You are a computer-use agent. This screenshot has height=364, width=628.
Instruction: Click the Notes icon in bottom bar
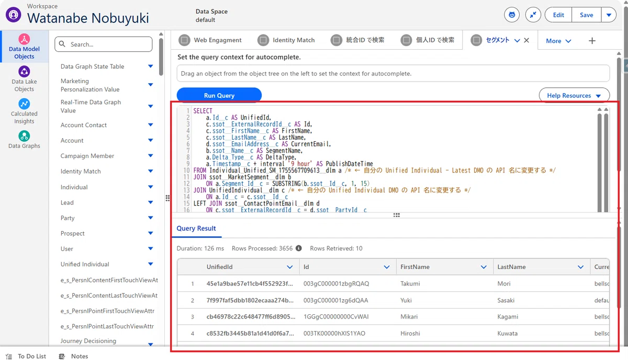tap(62, 356)
